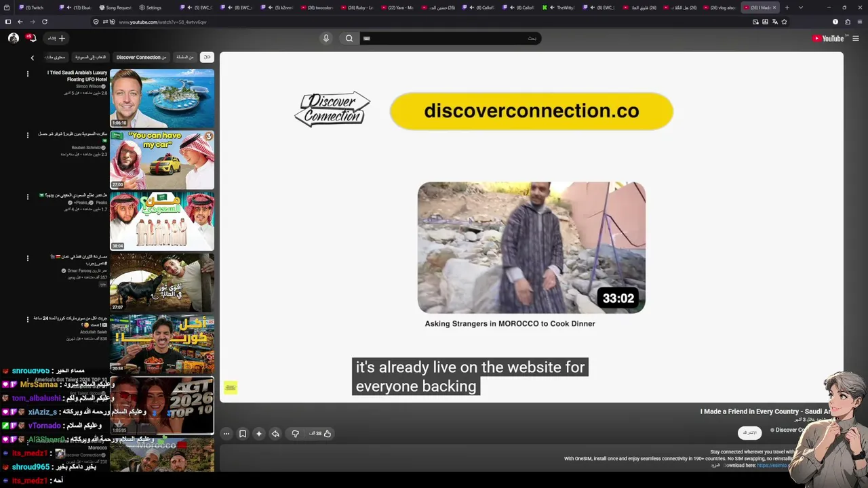Image resolution: width=868 pixels, height=488 pixels.
Task: Open options menu for the Omar Farooq video
Action: [x=28, y=258]
